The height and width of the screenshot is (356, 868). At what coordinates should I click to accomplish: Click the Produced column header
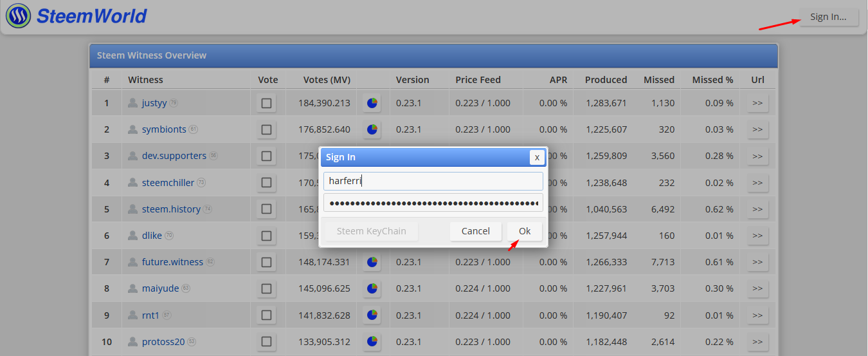click(606, 80)
